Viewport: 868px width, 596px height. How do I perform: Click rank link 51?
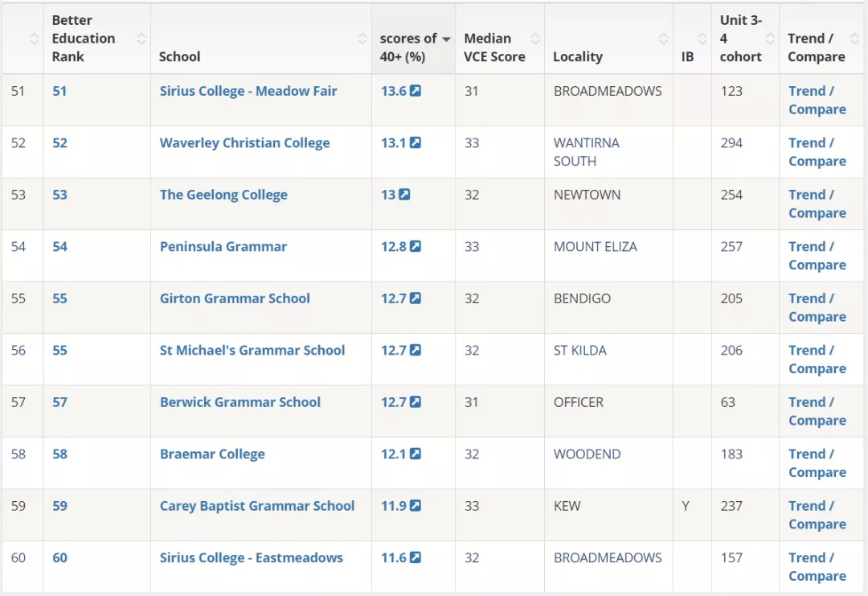click(59, 91)
